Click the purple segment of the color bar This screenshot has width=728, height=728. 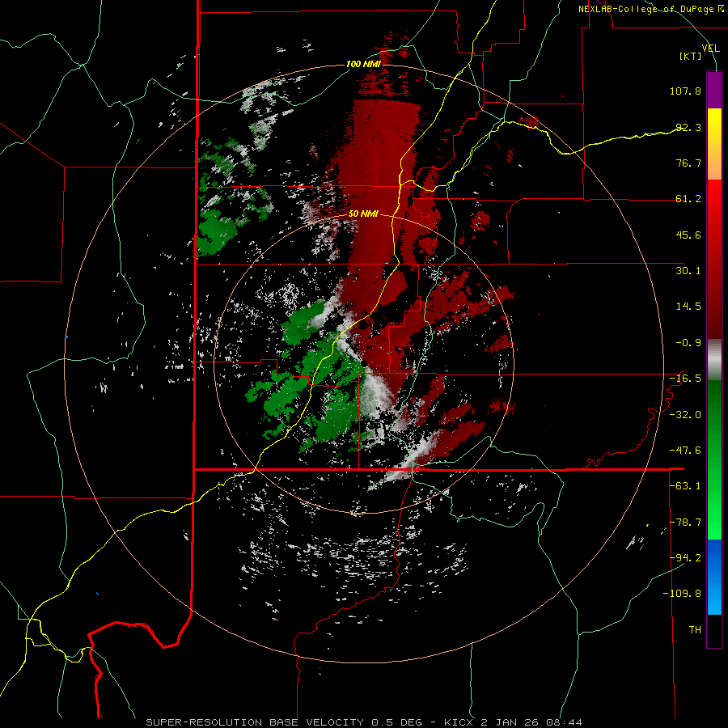click(x=714, y=90)
